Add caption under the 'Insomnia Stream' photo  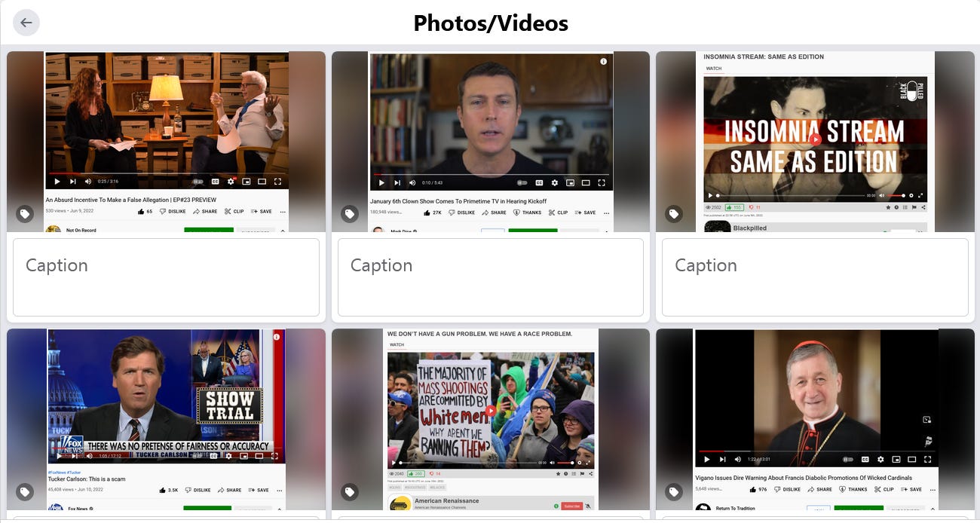point(815,277)
